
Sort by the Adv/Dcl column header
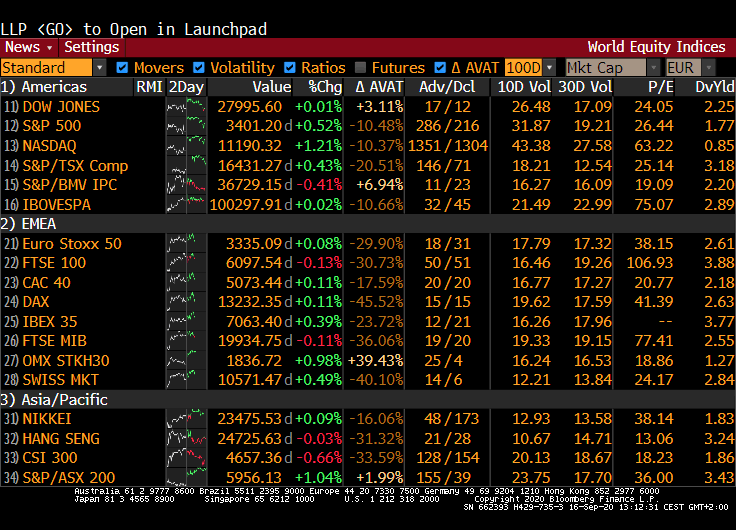447,87
